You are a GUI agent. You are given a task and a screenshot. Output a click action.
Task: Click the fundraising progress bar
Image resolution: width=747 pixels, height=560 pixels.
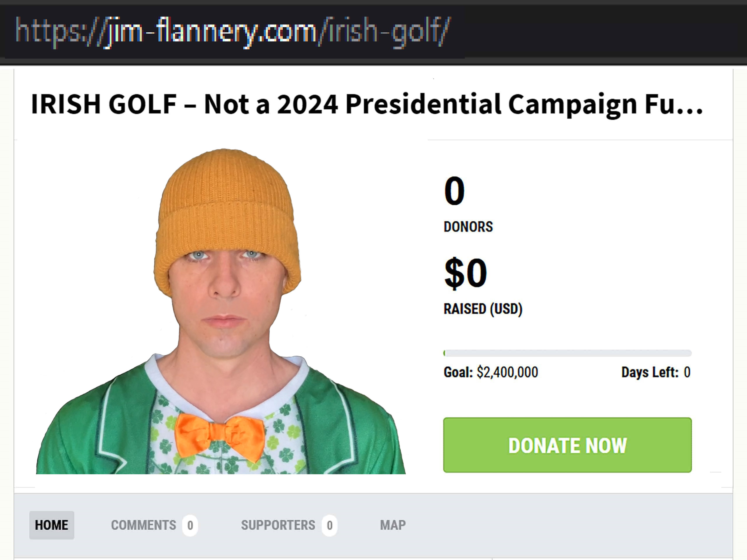567,353
